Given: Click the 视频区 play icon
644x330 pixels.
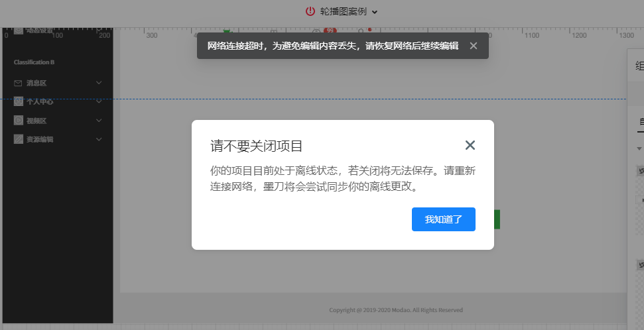Looking at the screenshot, I should (18, 120).
